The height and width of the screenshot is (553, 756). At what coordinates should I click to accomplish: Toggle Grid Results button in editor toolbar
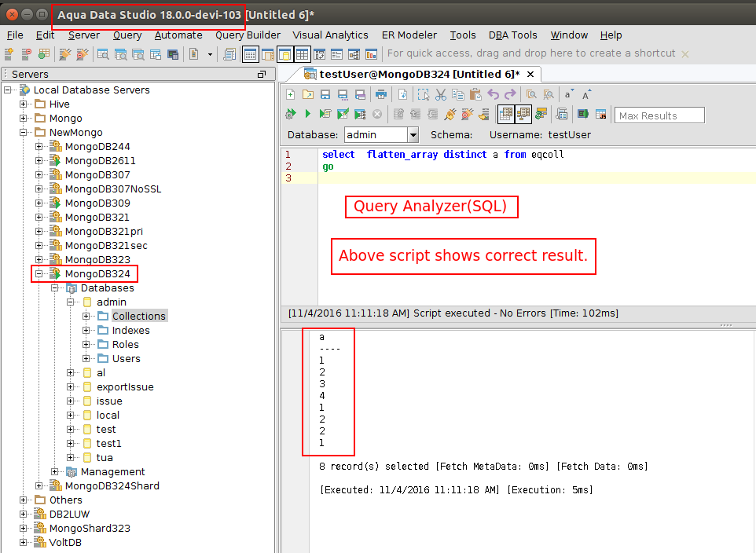tap(506, 114)
